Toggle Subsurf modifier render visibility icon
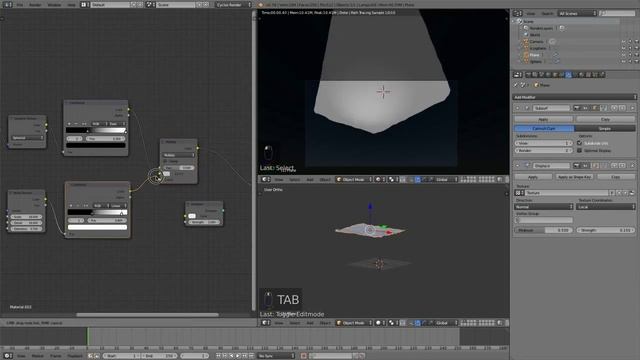This screenshot has width=640, height=360. point(577,108)
